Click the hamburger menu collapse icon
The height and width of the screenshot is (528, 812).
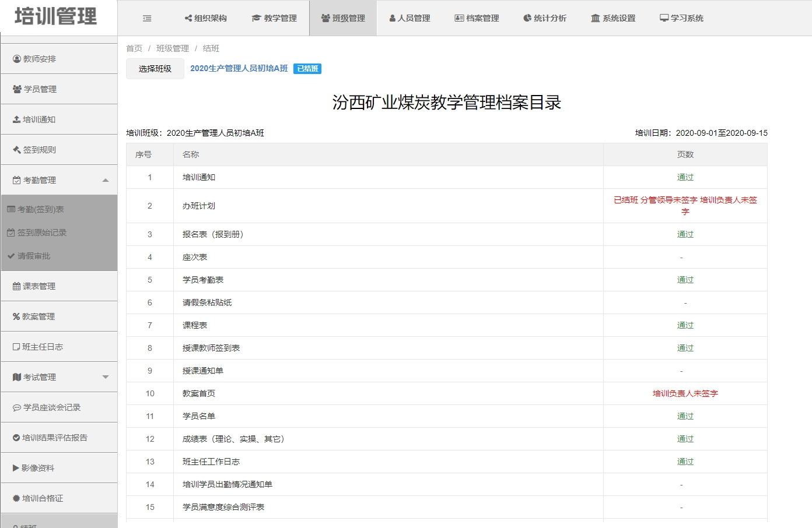(x=147, y=19)
